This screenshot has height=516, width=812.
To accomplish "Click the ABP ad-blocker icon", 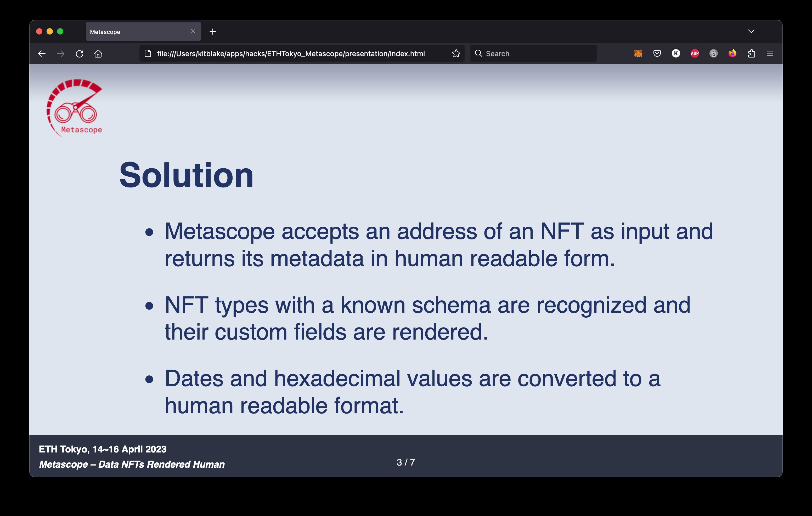I will [x=694, y=54].
